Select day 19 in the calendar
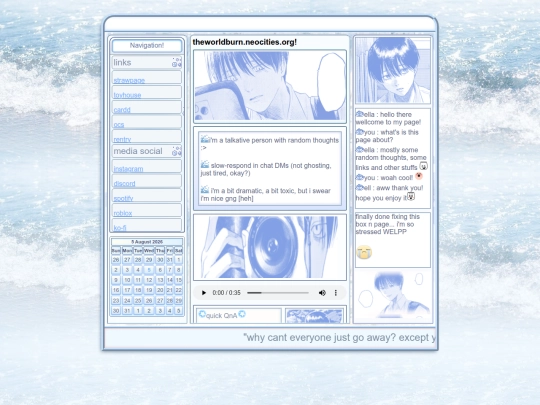This screenshot has width=540, height=405. 149,290
